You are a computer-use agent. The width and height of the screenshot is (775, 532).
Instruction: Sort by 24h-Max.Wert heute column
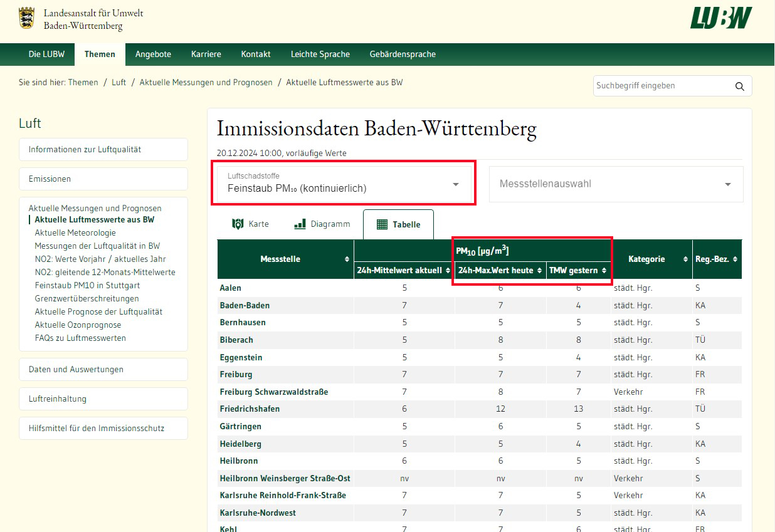[x=539, y=271]
